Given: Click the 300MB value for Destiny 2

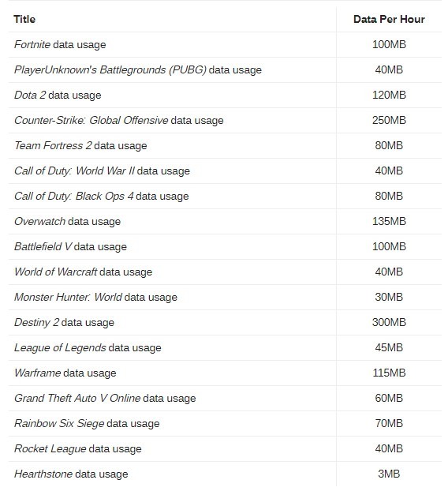Looking at the screenshot, I should 389,322.
